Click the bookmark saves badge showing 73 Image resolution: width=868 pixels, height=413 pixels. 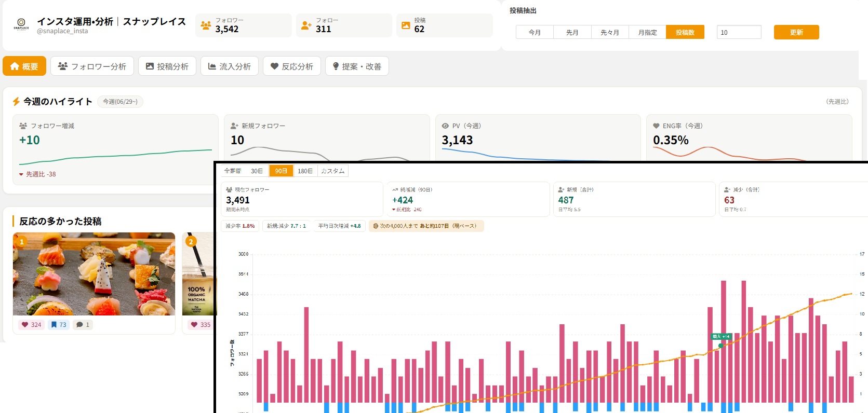[x=59, y=325]
